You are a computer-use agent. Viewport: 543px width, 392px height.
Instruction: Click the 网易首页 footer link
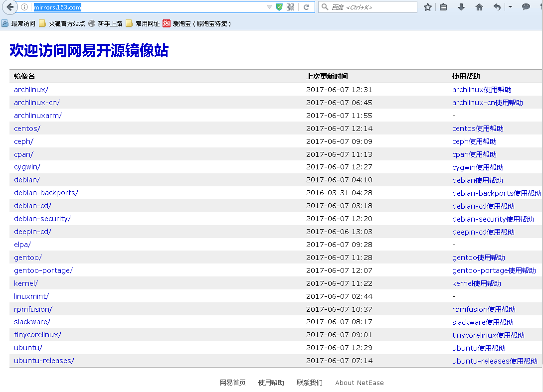point(233,383)
